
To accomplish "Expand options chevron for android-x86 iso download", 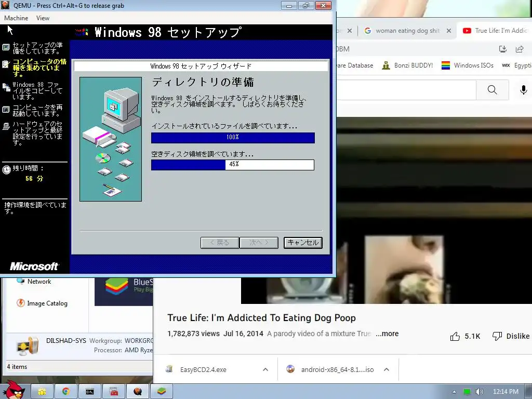I will coord(387,369).
